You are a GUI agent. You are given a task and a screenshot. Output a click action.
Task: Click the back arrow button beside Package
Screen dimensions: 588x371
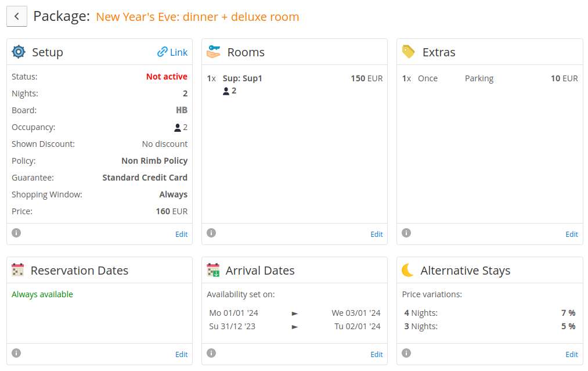click(x=16, y=16)
